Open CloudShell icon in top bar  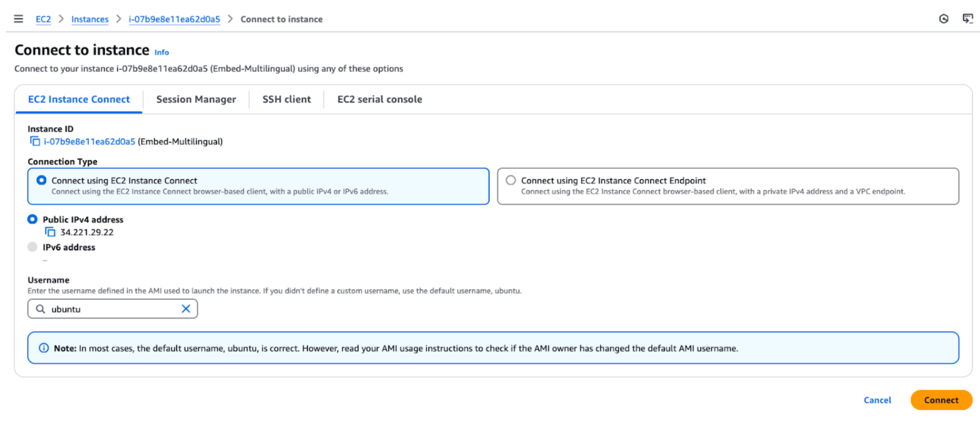click(x=967, y=19)
